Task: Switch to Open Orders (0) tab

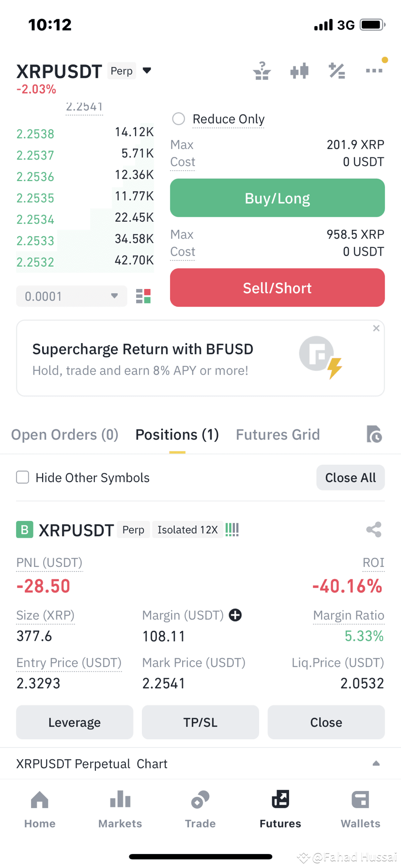Action: 65,434
